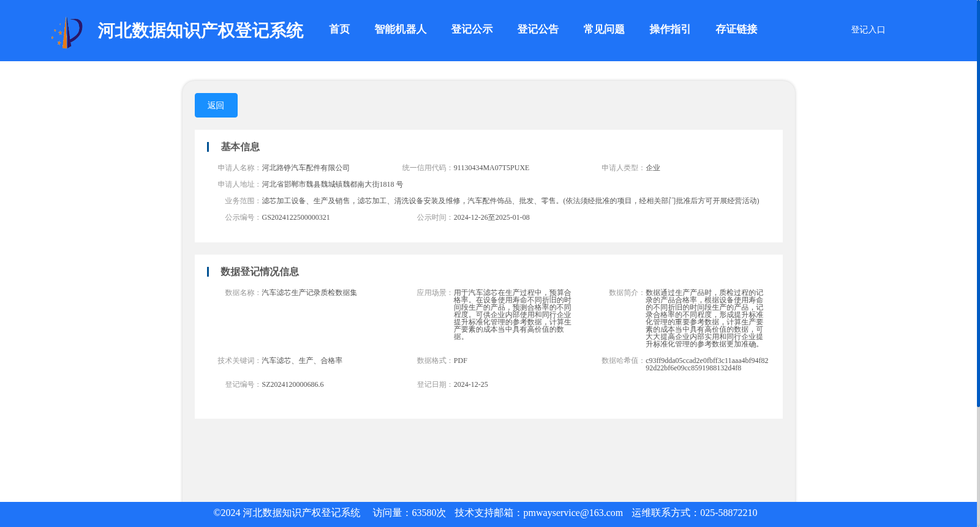Click publicity period 2024-12-26至2025-01-08

pos(491,217)
